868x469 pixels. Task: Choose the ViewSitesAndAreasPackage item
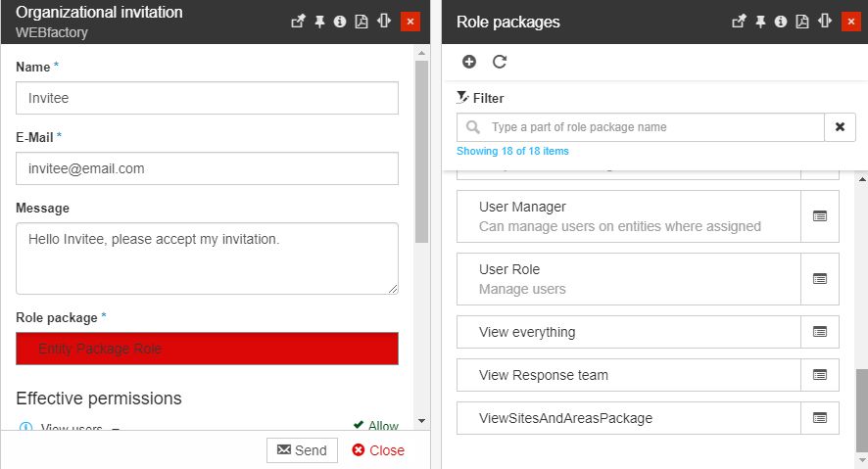tap(628, 418)
